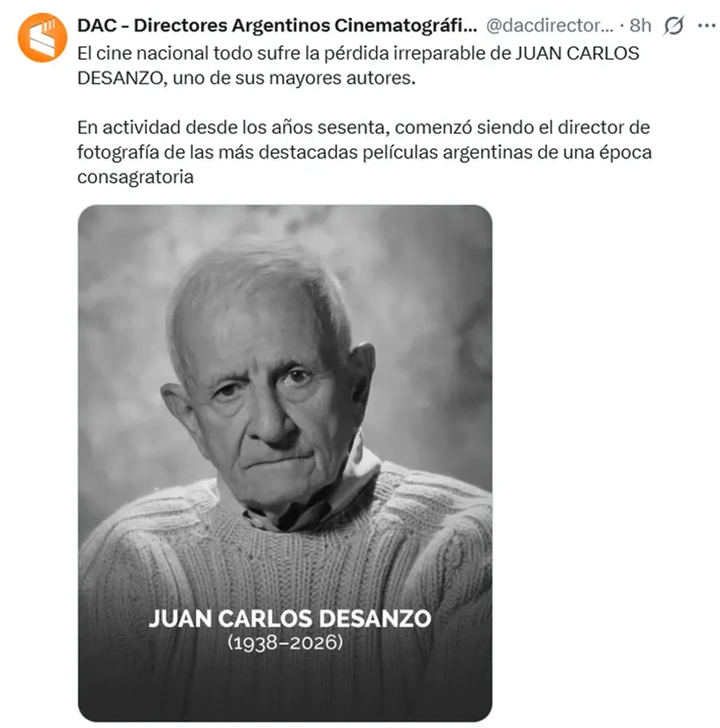Click the phrase "uno de sus mayores autores"
720x728 pixels.
[292, 78]
